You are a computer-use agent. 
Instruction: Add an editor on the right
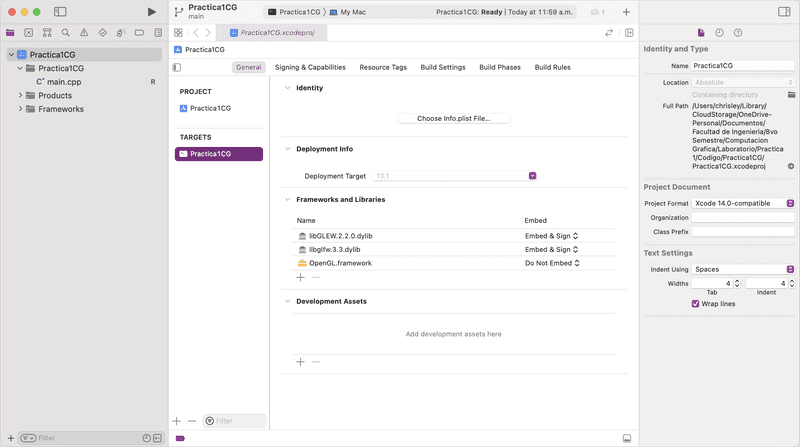[x=629, y=33]
